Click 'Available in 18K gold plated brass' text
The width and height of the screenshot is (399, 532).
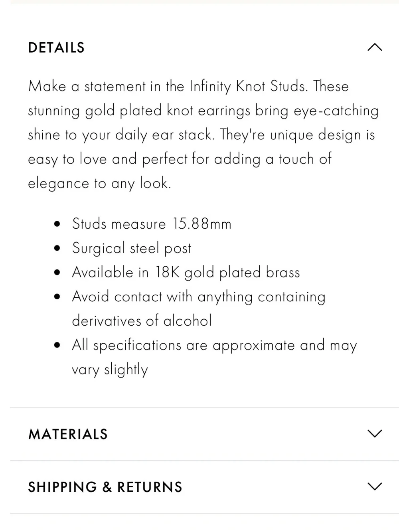pos(186,273)
